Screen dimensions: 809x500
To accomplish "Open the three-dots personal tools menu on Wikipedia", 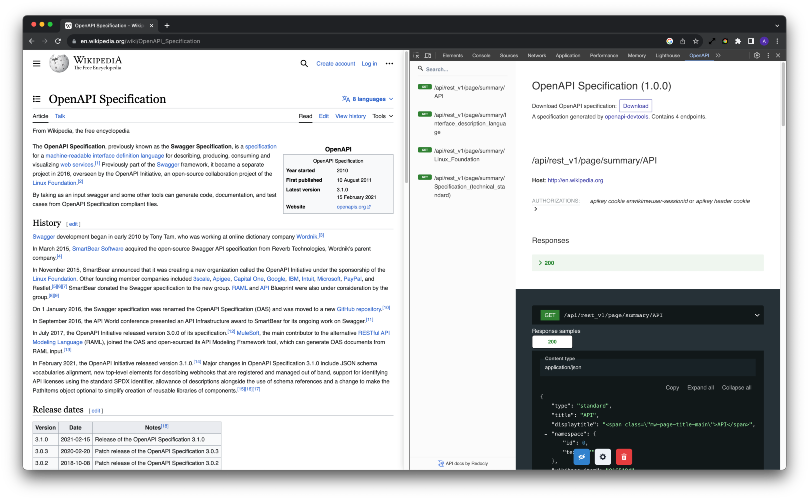I will [389, 63].
